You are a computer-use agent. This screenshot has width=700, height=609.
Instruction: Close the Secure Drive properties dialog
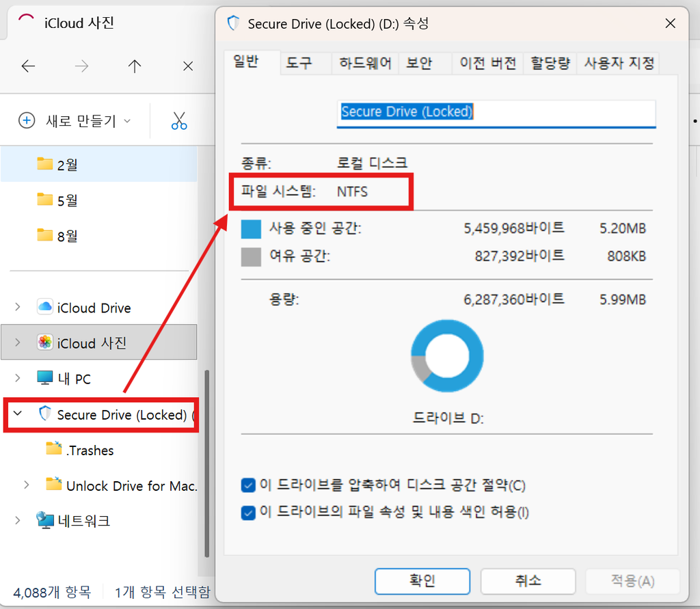click(x=670, y=23)
